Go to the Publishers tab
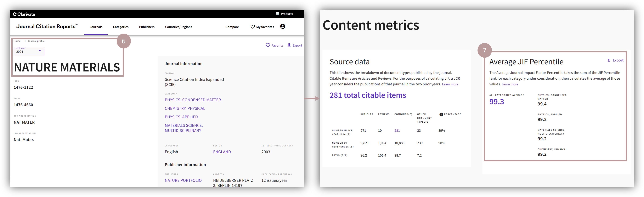 click(147, 27)
